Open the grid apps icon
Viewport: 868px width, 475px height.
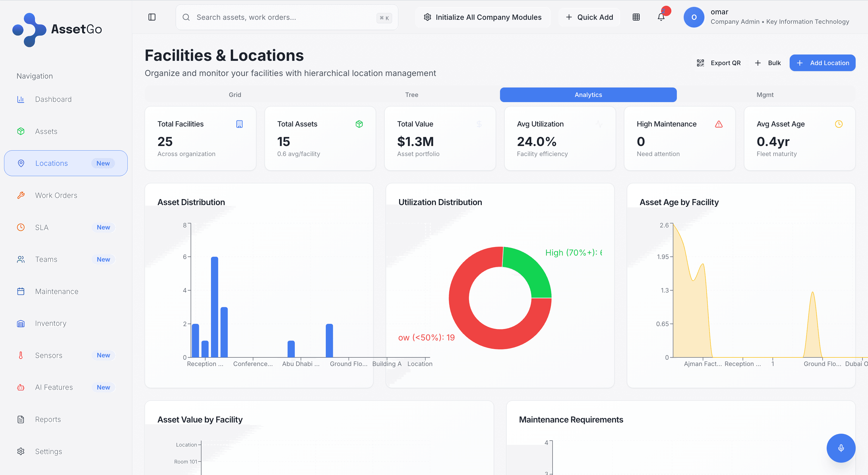click(x=636, y=17)
